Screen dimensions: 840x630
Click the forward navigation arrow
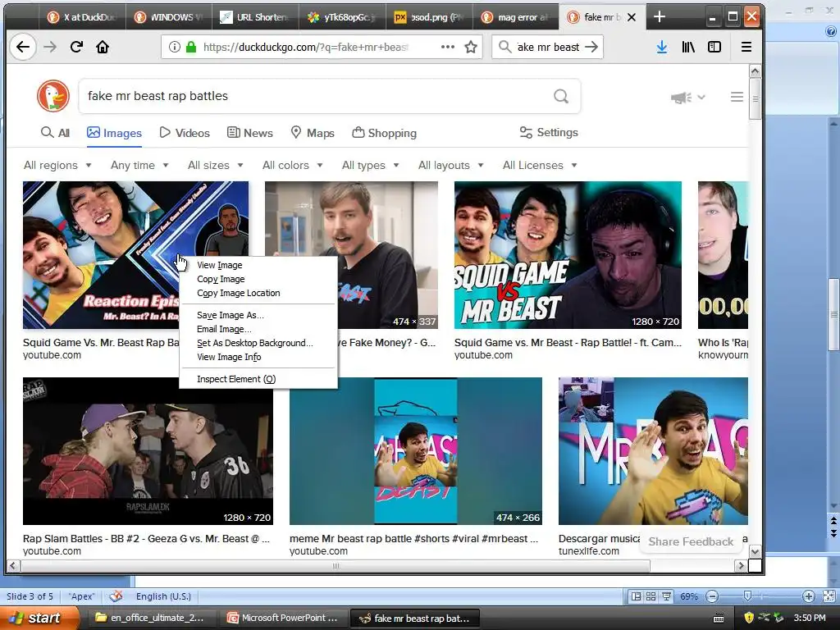50,47
